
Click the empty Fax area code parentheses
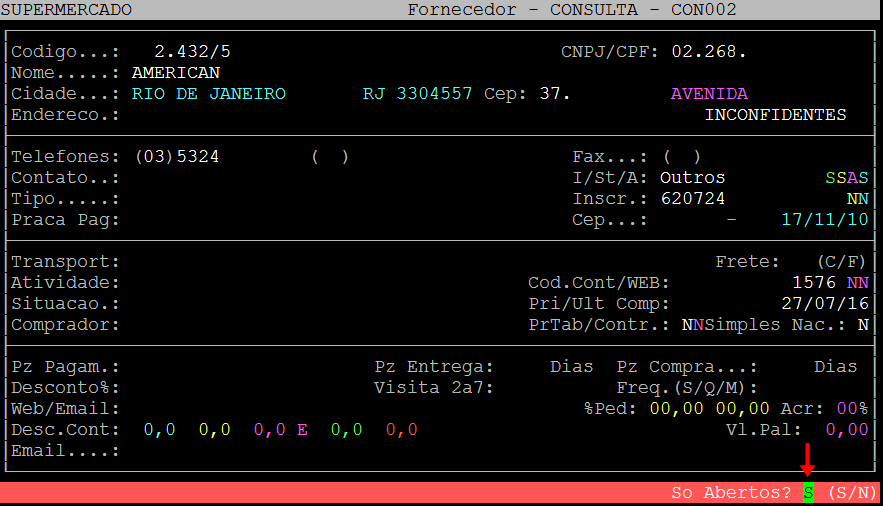(682, 157)
